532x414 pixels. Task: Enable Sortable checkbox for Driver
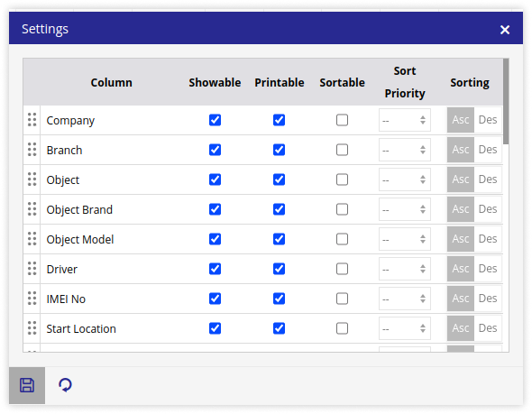point(342,269)
